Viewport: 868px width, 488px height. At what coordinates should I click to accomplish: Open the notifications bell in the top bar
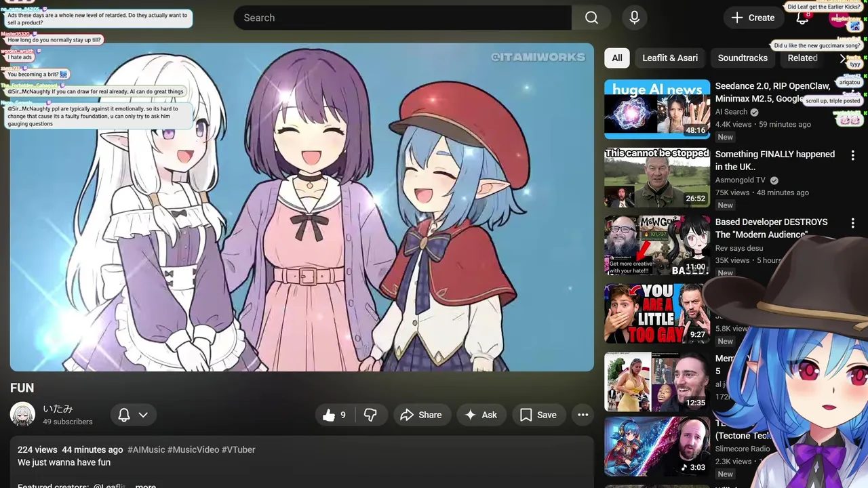click(802, 18)
